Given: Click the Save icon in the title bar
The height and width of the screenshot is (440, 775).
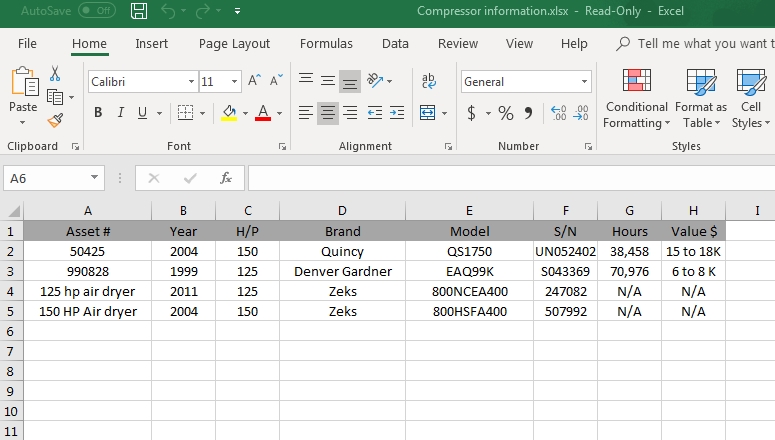Looking at the screenshot, I should pos(139,11).
